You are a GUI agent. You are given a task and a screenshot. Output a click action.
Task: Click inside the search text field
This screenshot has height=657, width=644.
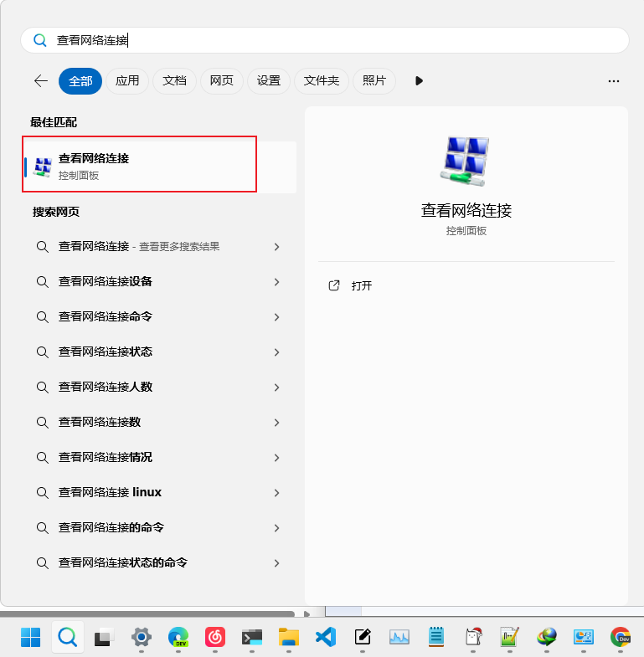coord(325,40)
